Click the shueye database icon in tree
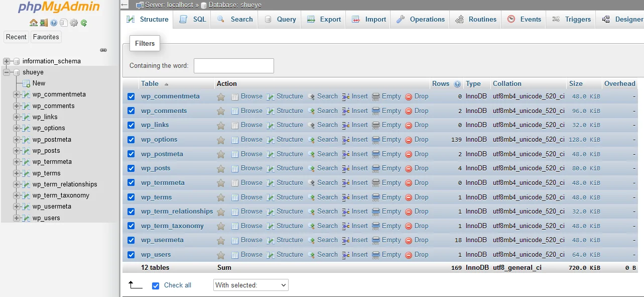The height and width of the screenshot is (297, 644). pos(17,72)
